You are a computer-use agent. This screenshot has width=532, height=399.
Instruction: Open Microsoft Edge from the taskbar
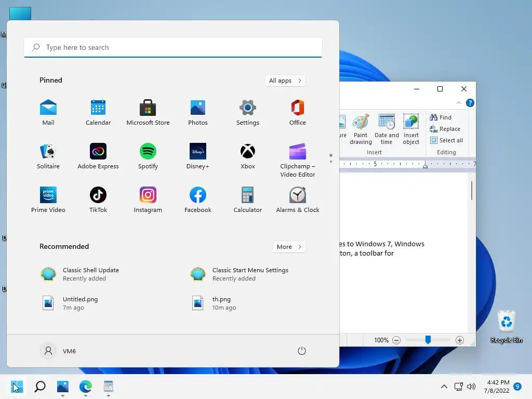coord(86,387)
